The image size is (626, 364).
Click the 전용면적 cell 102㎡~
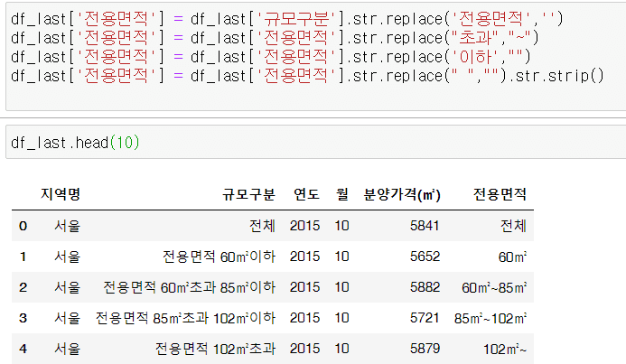[x=505, y=349]
